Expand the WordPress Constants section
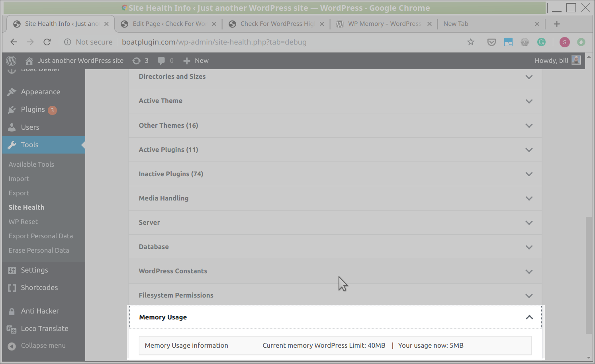The image size is (595, 364). coord(529,271)
